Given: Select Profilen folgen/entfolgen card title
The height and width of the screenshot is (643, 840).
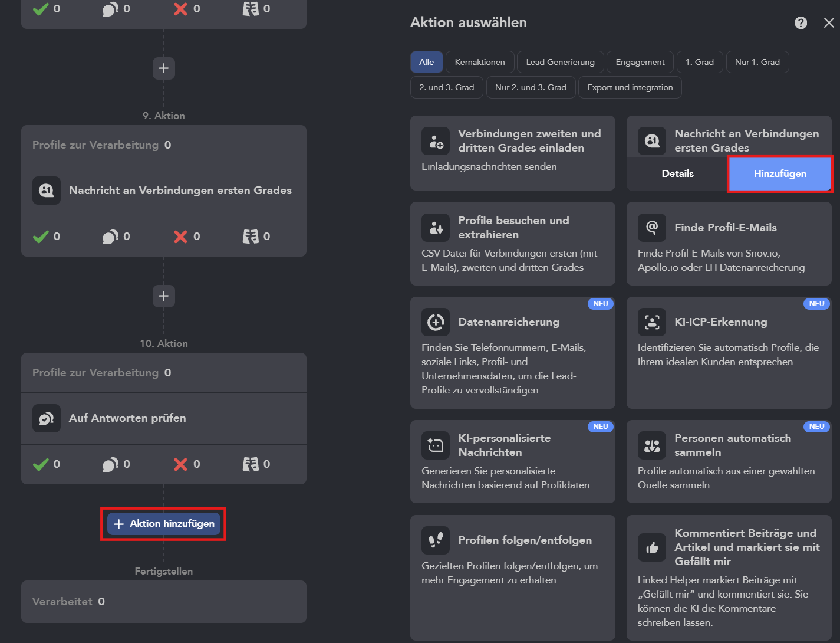Looking at the screenshot, I should (525, 540).
